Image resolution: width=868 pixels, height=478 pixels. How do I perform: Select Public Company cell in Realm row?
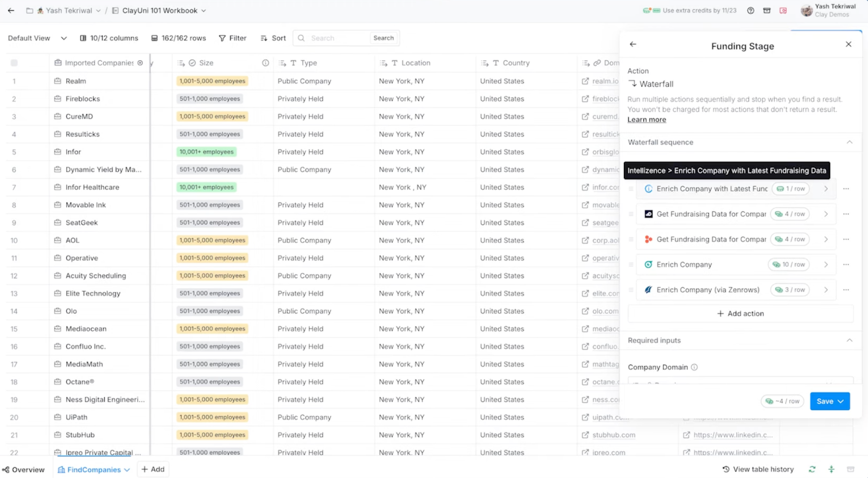(x=324, y=81)
